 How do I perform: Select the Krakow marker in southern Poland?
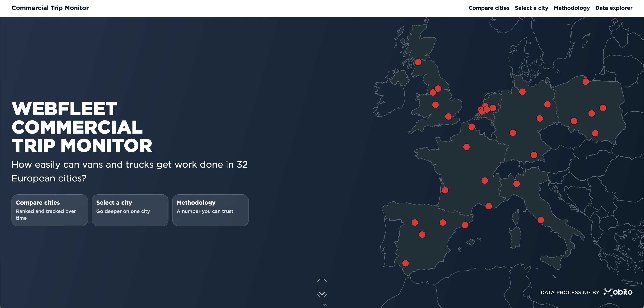tap(595, 133)
